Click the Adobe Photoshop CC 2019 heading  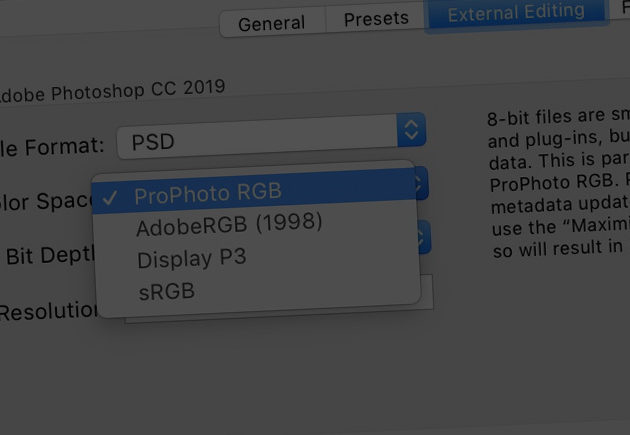(112, 91)
